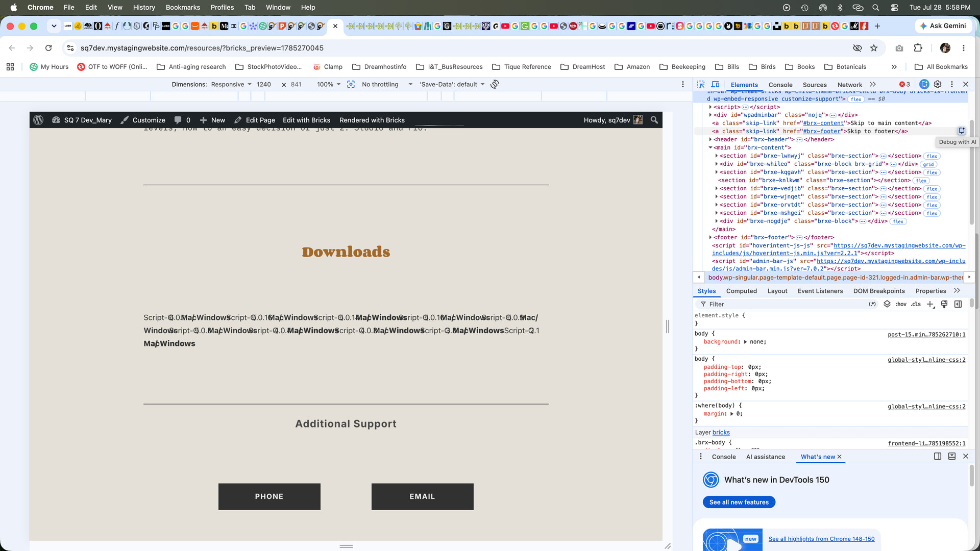The width and height of the screenshot is (980, 551).
Task: Click the Filter styles input field
Action: pos(786,304)
